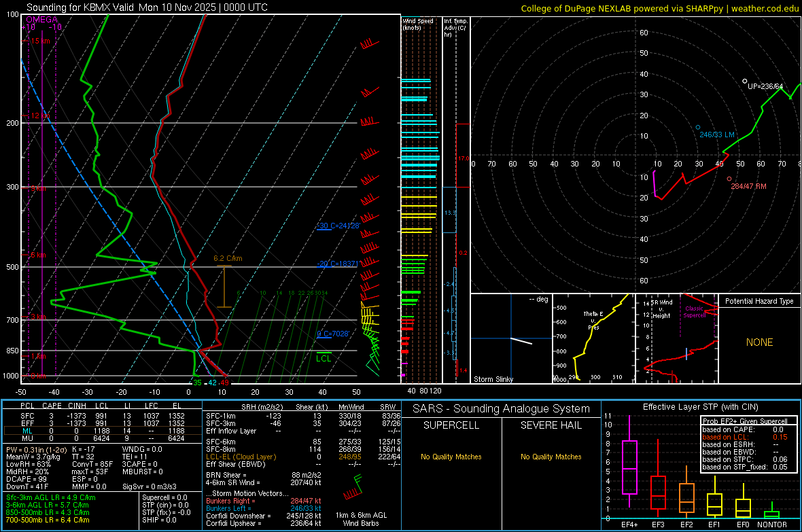Click the "Inf. Temp. Adv." panel header
This screenshot has width=802, height=532.
(x=455, y=28)
